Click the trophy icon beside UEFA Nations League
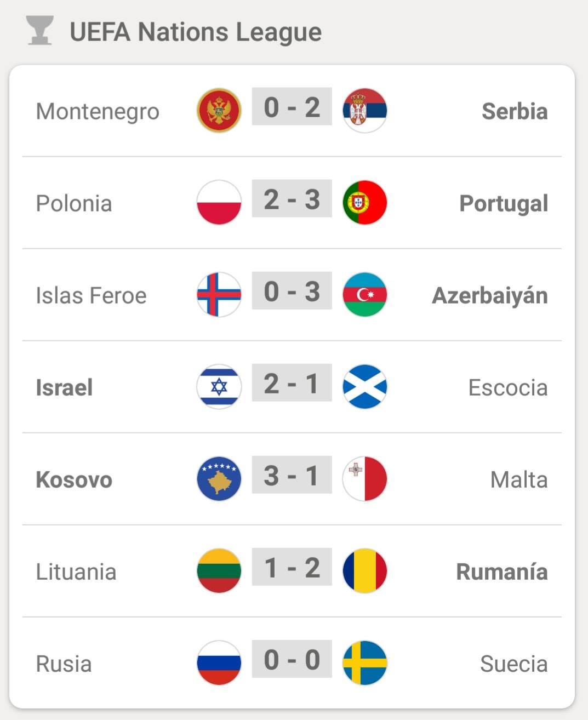 point(39,31)
